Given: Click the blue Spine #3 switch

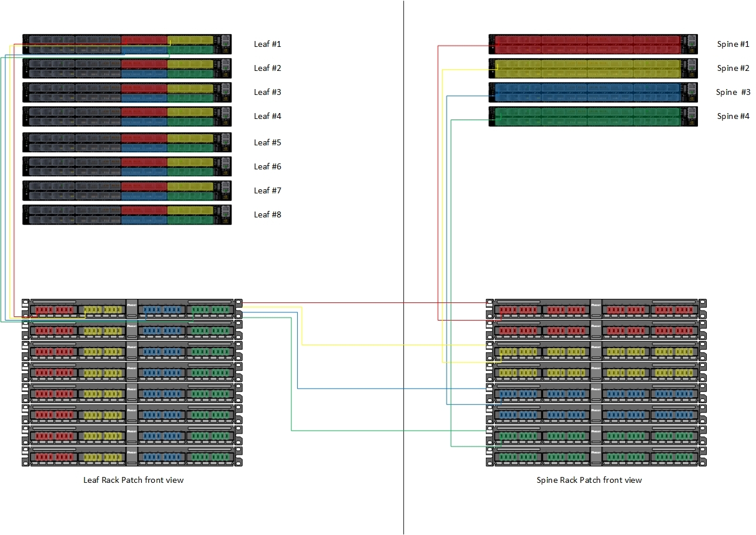Looking at the screenshot, I should click(586, 93).
